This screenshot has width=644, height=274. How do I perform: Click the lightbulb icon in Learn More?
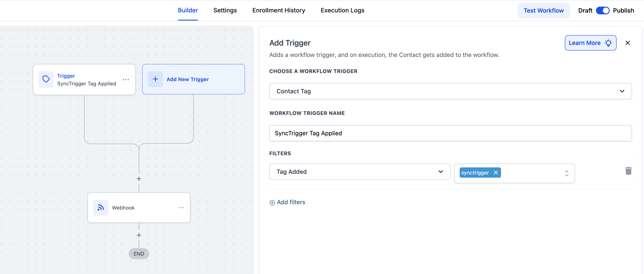(x=609, y=43)
